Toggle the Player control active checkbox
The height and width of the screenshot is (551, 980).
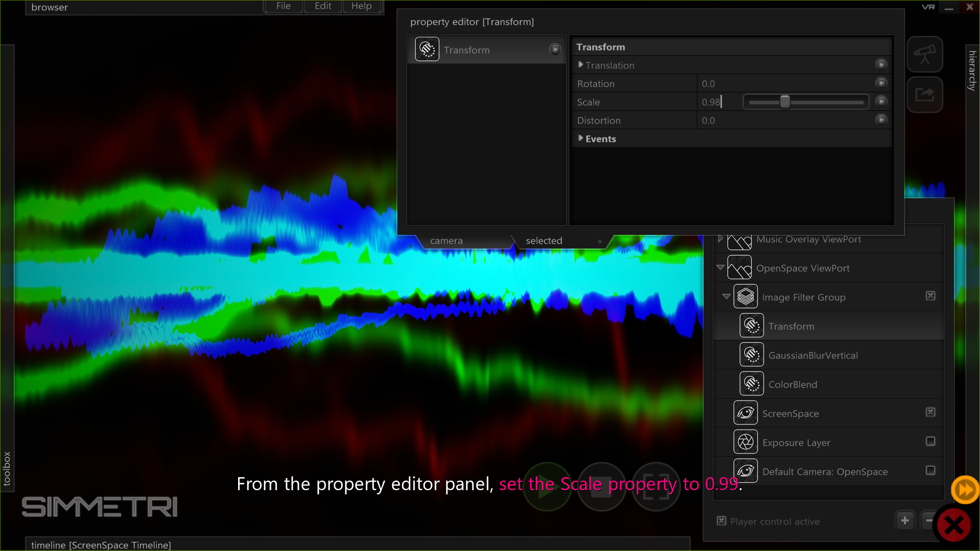click(721, 521)
